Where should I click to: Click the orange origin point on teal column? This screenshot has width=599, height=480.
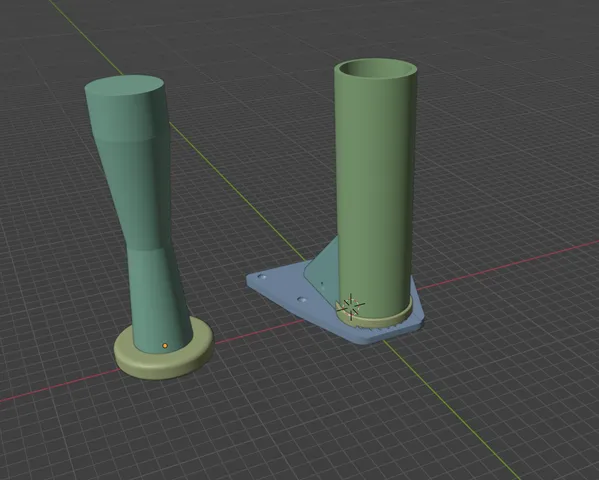(165, 345)
